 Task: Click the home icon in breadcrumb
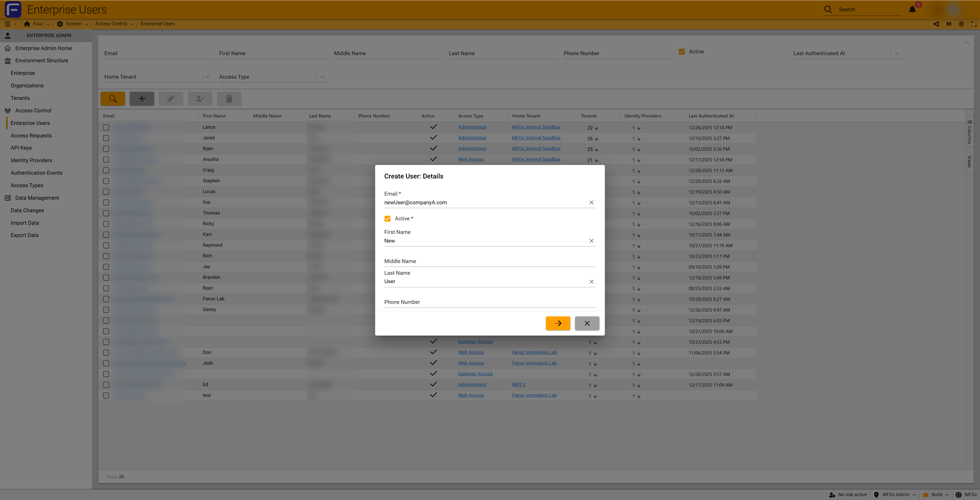(x=27, y=23)
